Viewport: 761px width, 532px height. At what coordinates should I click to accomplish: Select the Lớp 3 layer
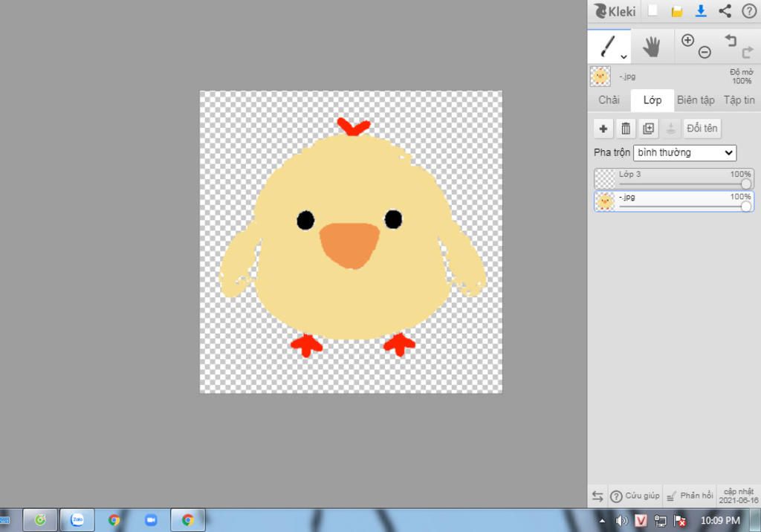coord(673,178)
